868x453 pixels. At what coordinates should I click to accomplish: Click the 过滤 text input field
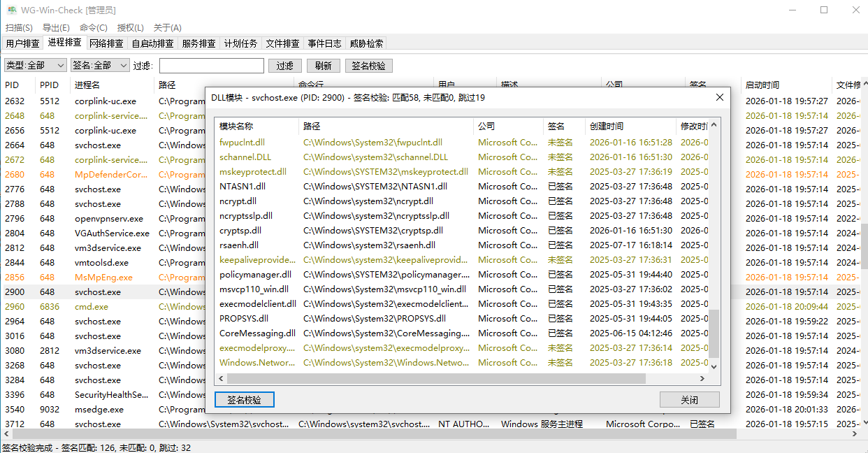pyautogui.click(x=212, y=66)
